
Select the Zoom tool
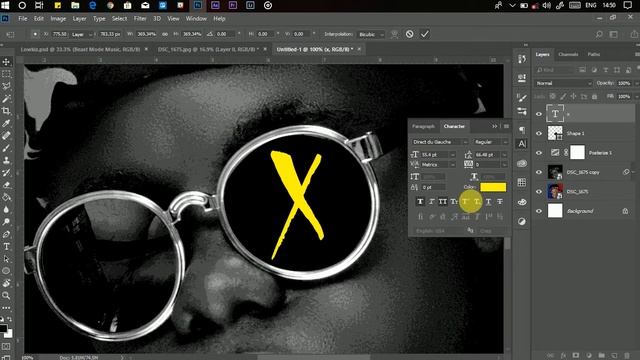coord(6,295)
